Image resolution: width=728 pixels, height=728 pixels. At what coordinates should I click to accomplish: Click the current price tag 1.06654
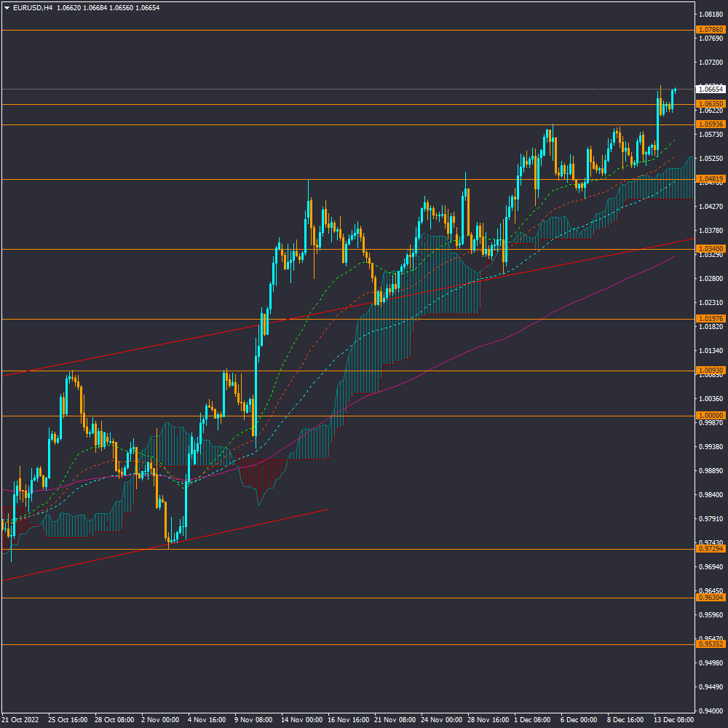[x=711, y=90]
